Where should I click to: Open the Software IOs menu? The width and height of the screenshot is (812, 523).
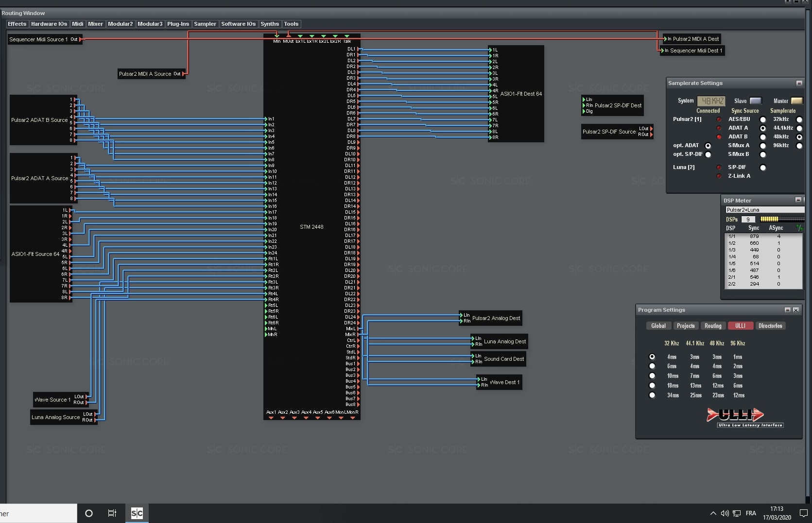[x=239, y=24]
